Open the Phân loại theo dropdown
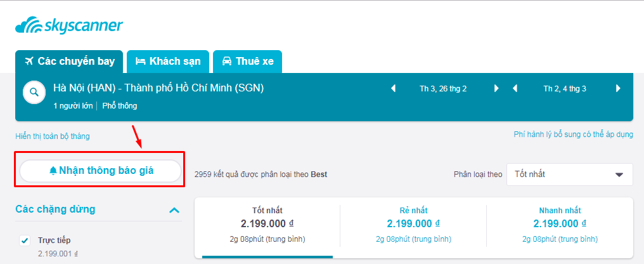 [x=570, y=175]
